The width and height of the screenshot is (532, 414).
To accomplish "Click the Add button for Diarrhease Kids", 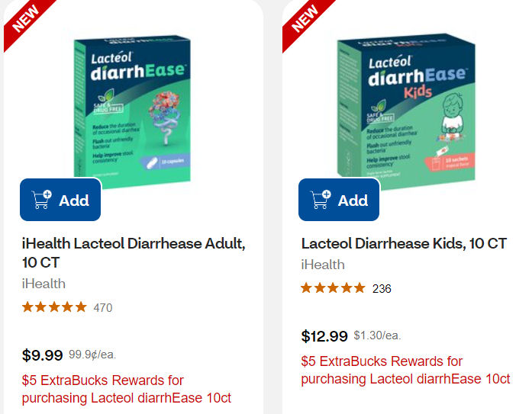I will 339,201.
